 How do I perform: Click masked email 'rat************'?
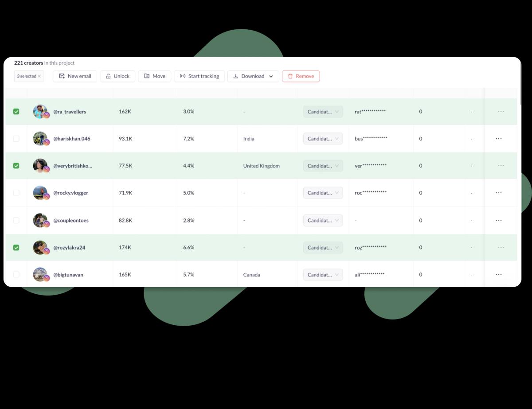tap(370, 112)
